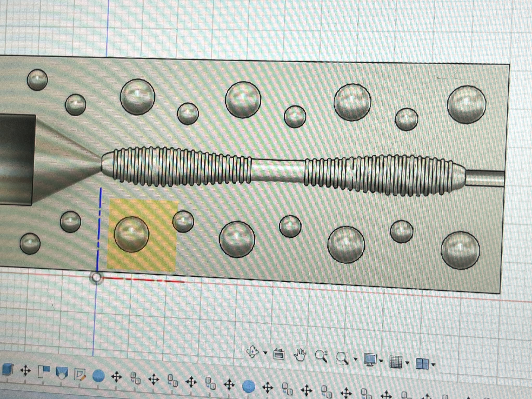Click the second blue Sphere timeline feature
This screenshot has height=399, width=532.
click(249, 387)
